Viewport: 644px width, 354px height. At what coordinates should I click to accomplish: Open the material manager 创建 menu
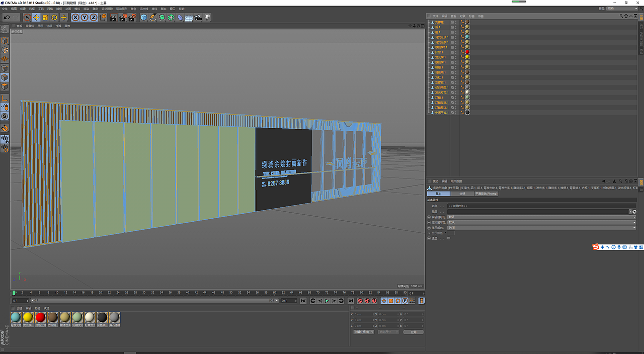[x=19, y=308]
